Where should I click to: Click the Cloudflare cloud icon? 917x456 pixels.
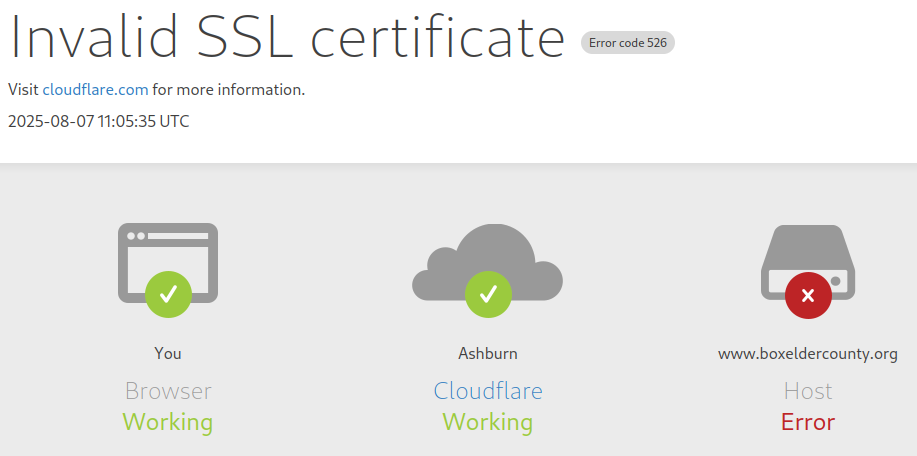tap(488, 262)
